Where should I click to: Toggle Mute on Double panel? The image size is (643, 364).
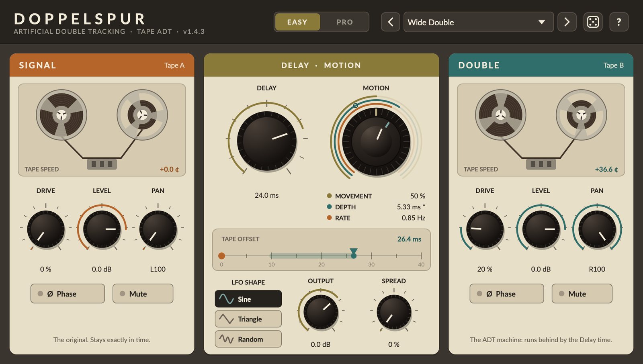(x=582, y=294)
